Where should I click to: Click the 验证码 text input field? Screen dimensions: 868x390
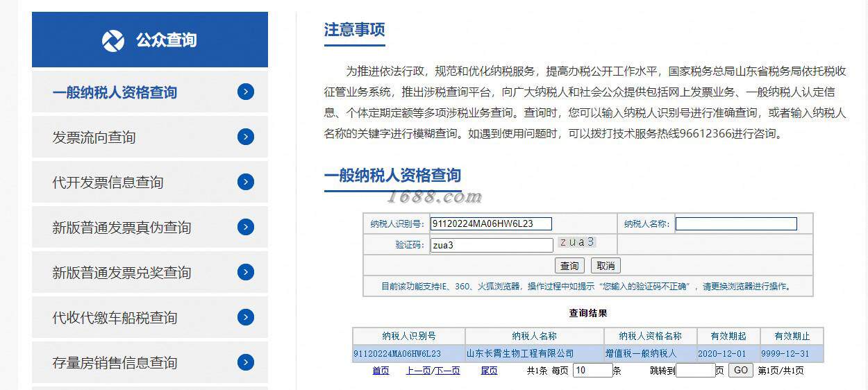[x=492, y=245]
